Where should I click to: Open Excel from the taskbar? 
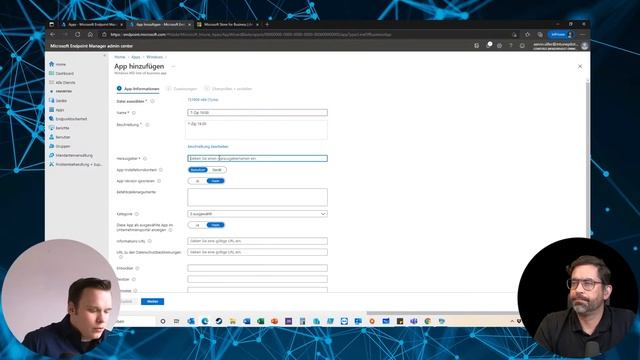(260, 321)
